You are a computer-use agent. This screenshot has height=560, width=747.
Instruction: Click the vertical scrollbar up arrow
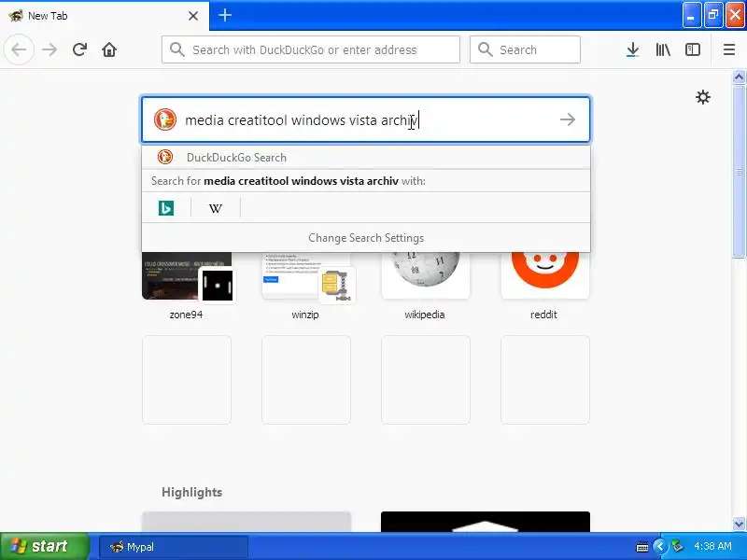(739, 77)
